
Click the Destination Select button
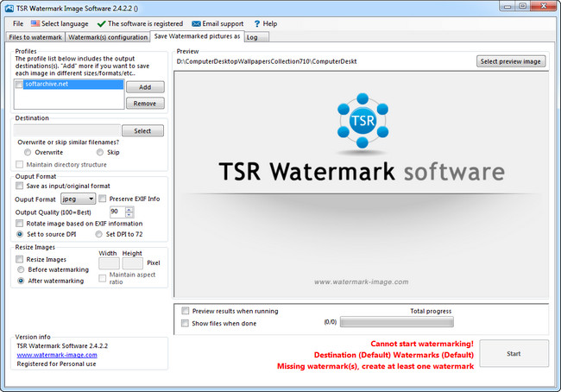point(142,130)
